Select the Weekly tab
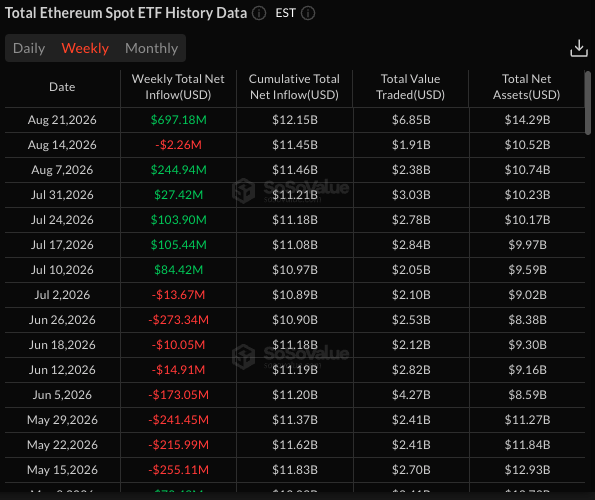Image resolution: width=595 pixels, height=500 pixels. (x=85, y=48)
